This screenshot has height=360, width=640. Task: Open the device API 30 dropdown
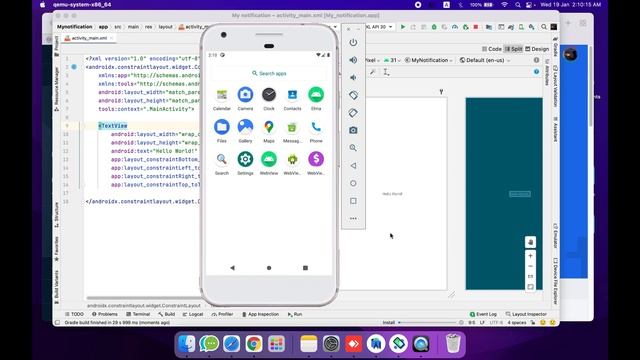(380, 27)
